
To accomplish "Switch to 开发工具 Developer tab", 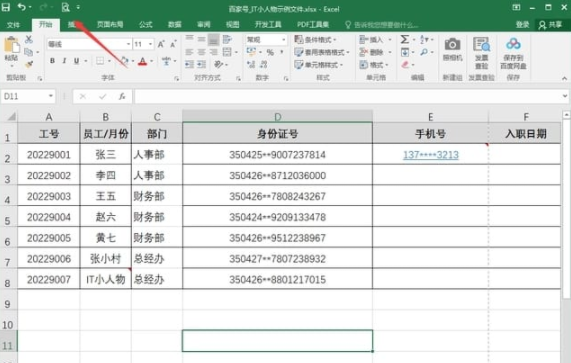I will [x=268, y=24].
